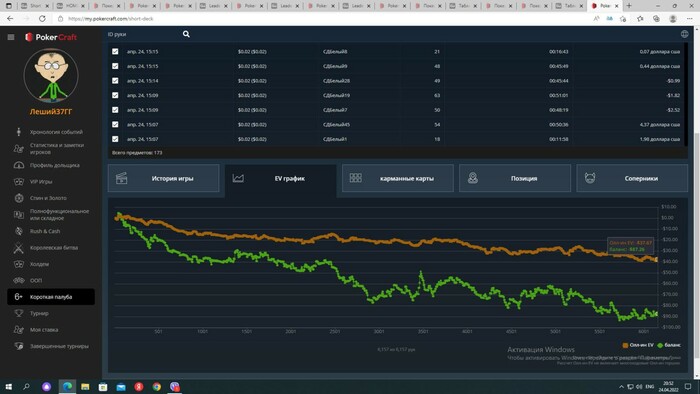Screen dimensions: 700x394
Task: Open a new browser tab
Action: (629, 6)
